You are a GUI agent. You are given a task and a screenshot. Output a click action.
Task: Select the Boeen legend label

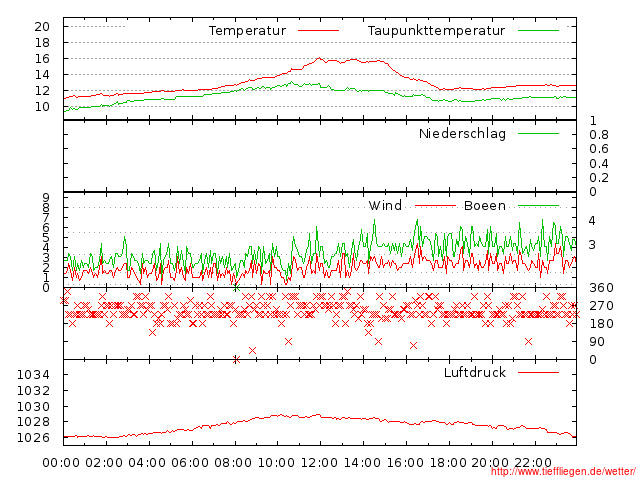pos(485,205)
